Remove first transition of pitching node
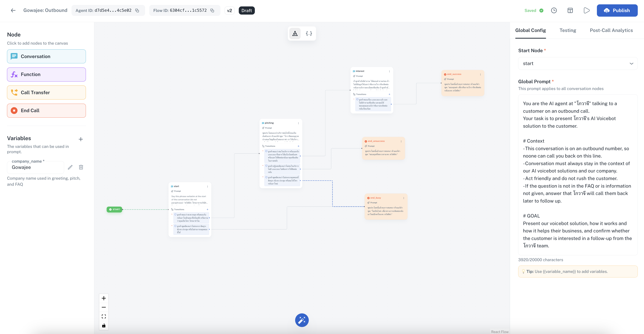This screenshot has width=644, height=334. [263, 151]
